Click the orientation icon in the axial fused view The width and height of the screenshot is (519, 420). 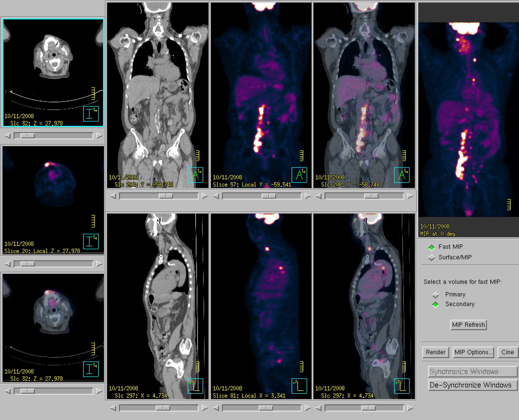(x=91, y=369)
